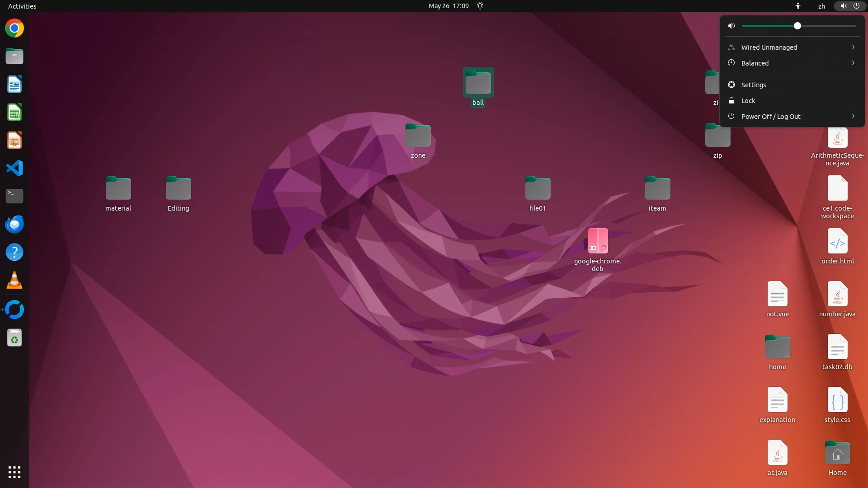Launch VLC media player from dock
Screen dimensions: 868x488
click(x=14, y=281)
